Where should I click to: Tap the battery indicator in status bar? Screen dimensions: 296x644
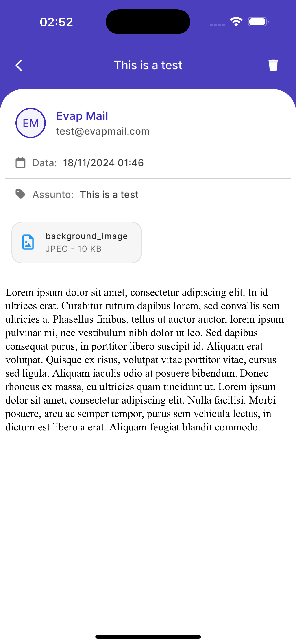pos(258,22)
